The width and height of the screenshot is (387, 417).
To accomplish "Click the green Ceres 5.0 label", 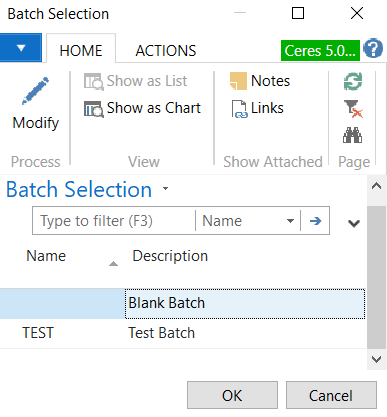I will (x=320, y=51).
